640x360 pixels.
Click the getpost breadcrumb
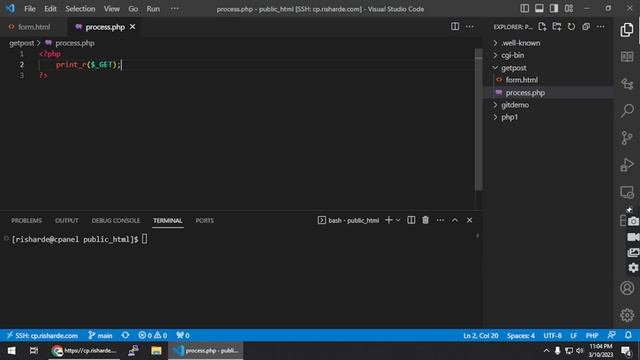22,43
